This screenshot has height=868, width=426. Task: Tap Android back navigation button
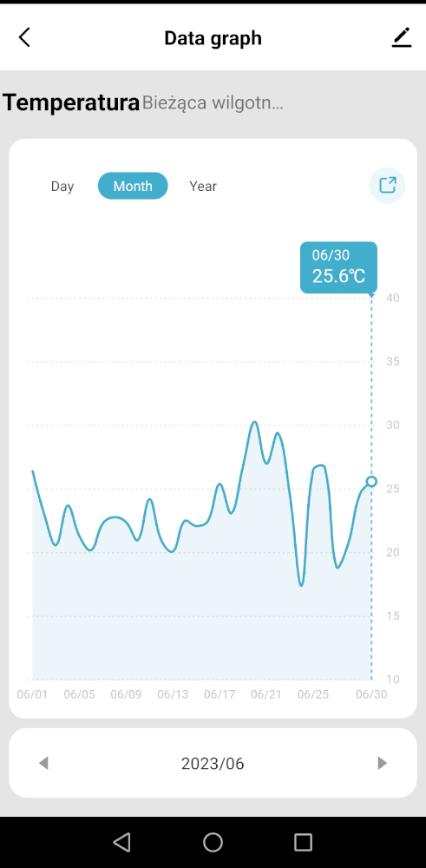121,842
